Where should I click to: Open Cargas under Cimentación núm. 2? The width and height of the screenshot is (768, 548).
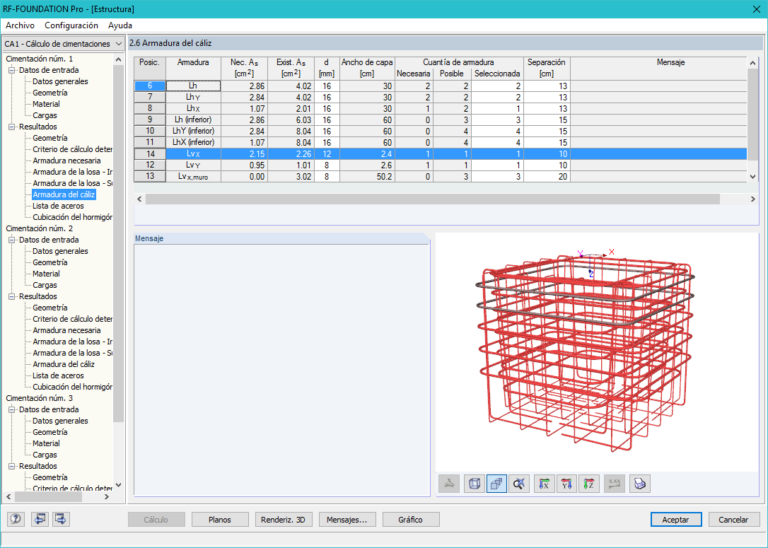point(45,285)
